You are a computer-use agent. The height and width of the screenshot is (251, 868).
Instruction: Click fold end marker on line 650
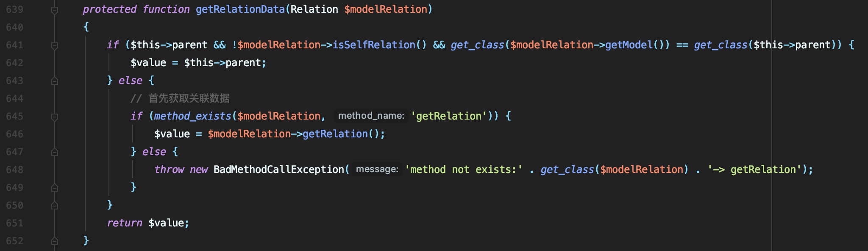coord(55,205)
